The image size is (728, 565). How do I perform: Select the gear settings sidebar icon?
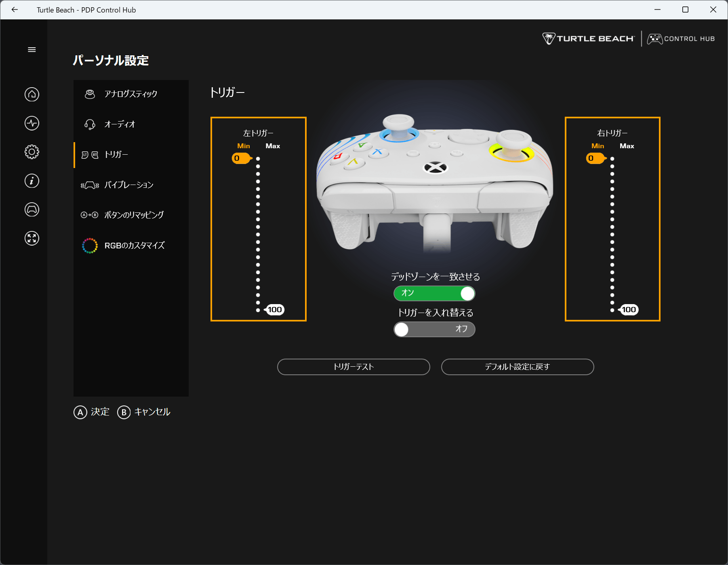tap(32, 152)
